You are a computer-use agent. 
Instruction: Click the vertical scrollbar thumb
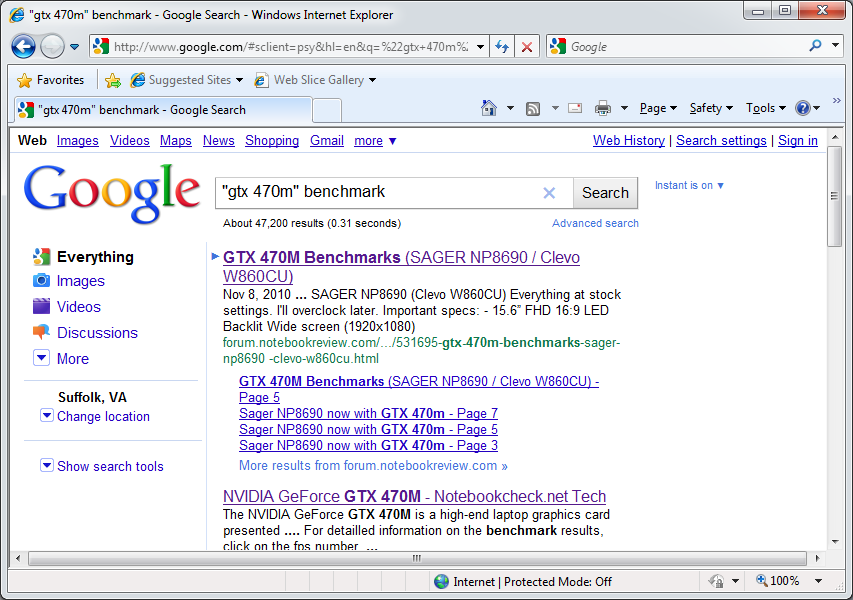(x=834, y=196)
